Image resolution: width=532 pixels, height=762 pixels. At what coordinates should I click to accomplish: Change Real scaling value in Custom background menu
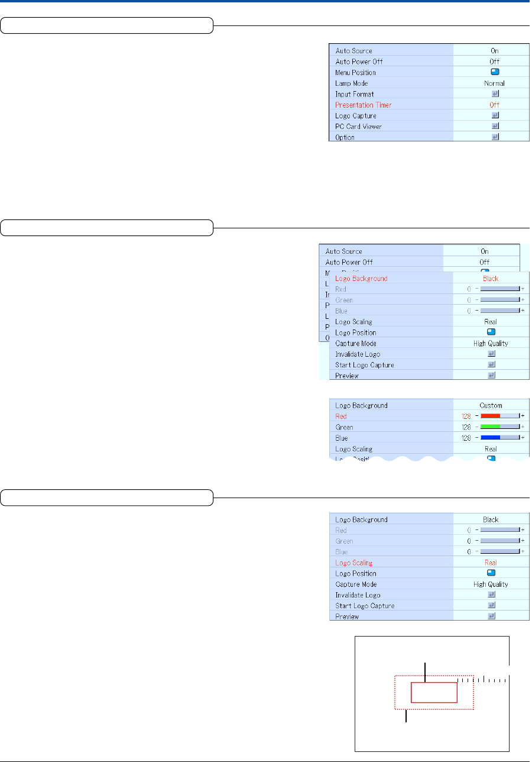tap(491, 449)
